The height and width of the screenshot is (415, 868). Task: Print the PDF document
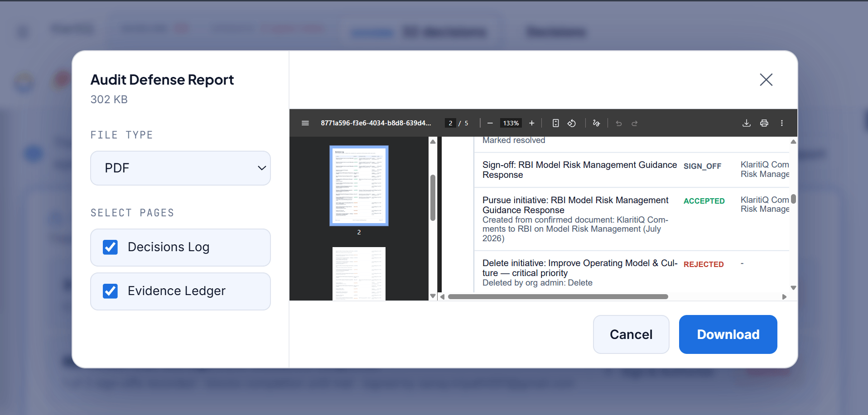(x=764, y=123)
